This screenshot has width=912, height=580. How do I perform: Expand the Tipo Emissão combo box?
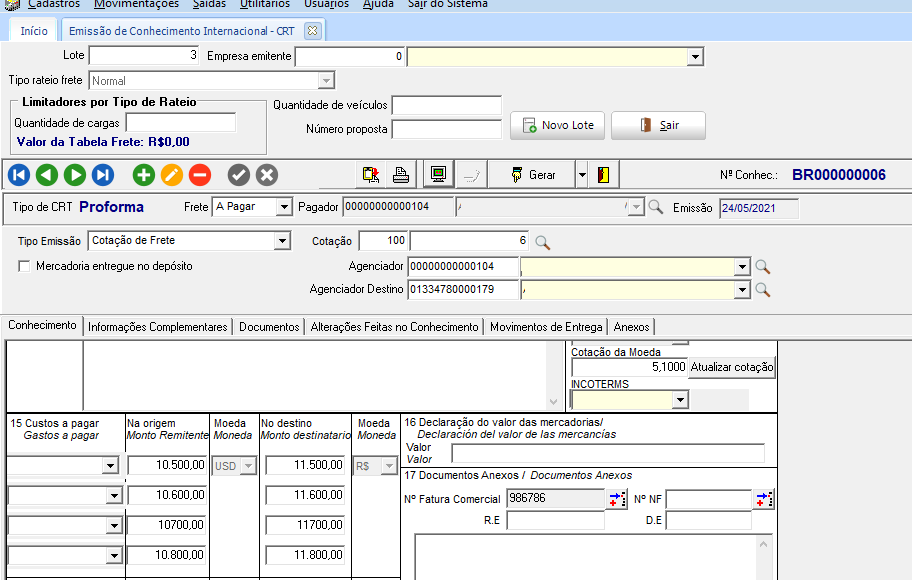(x=281, y=241)
